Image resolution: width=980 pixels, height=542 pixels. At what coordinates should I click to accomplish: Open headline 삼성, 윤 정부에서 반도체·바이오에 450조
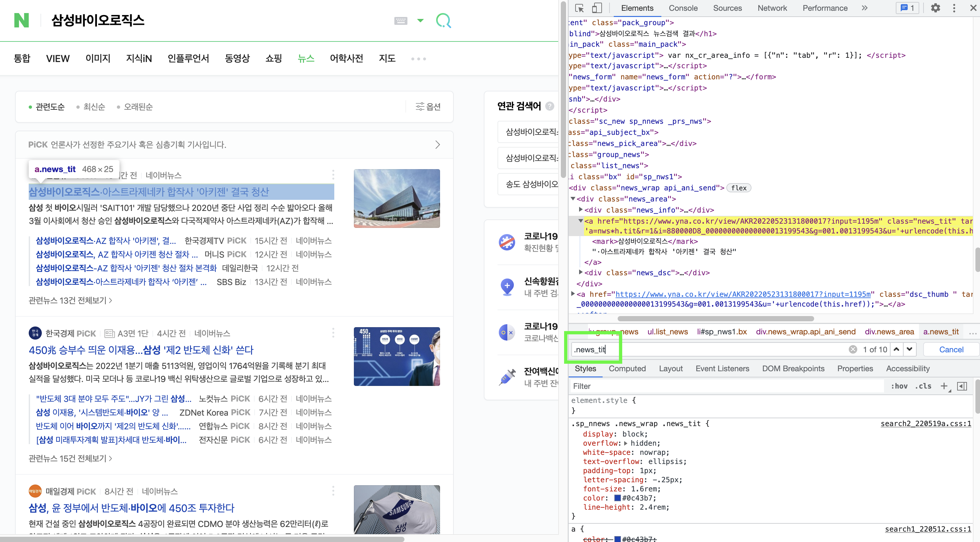pyautogui.click(x=132, y=508)
